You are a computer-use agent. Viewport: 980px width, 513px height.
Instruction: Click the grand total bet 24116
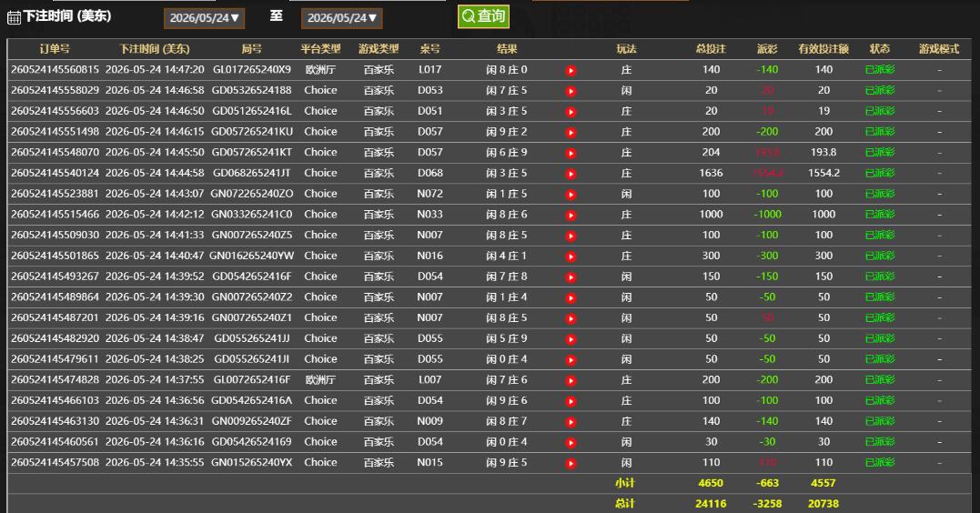711,503
